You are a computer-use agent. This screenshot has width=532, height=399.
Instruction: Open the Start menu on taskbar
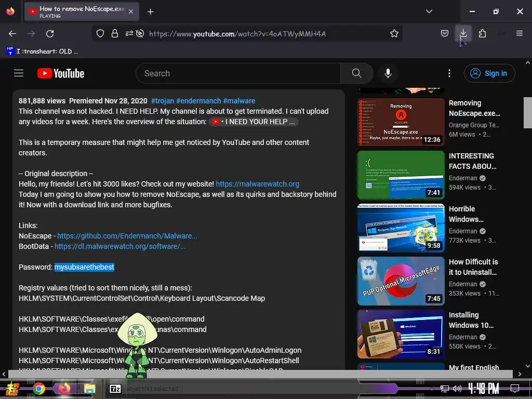(x=11, y=389)
